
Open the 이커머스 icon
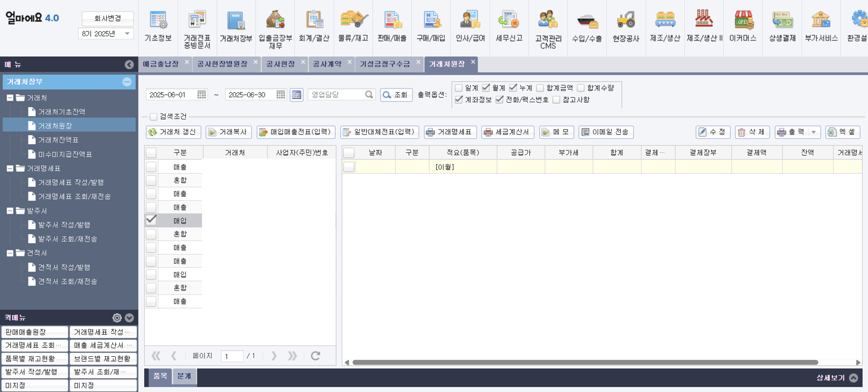[743, 26]
